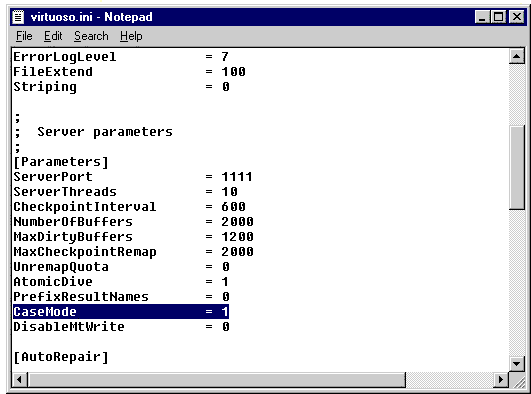Click the Notepad icon in title bar
Screen dimensions: 531x394
18,17
